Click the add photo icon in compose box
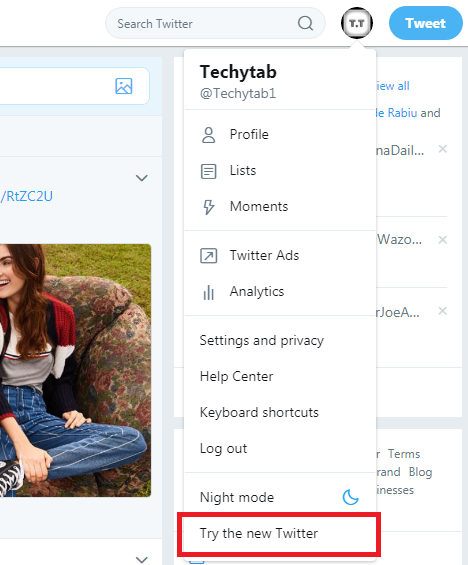Screen dimensions: 468x565 [x=124, y=86]
